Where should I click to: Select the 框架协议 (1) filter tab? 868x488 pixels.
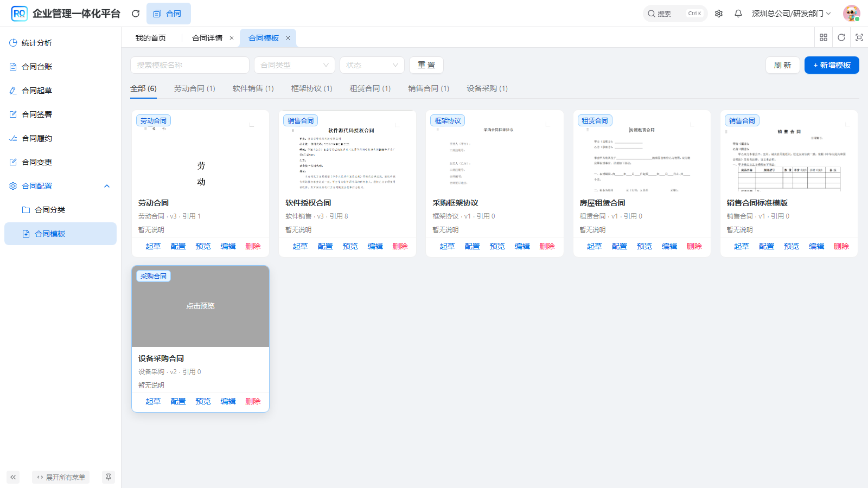[x=312, y=88]
